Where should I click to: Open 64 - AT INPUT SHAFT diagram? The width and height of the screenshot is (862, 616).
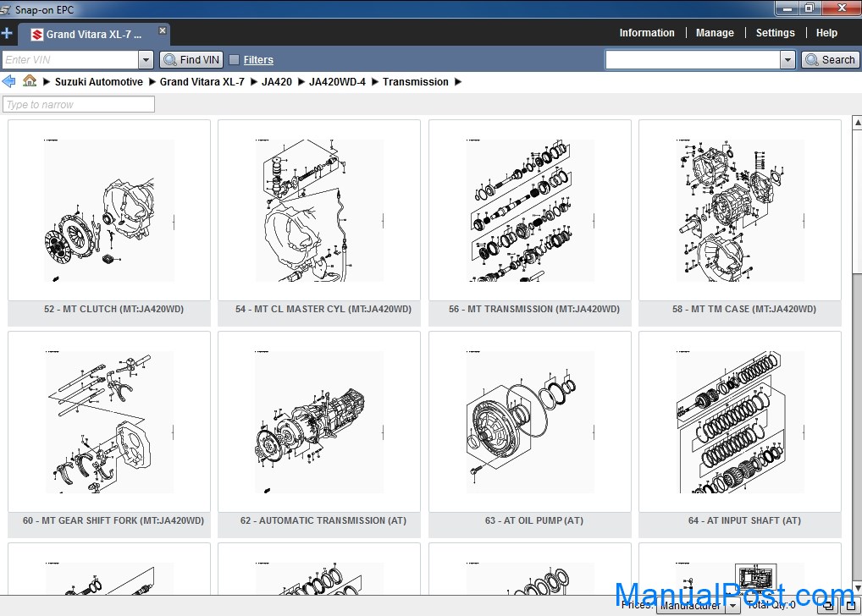pos(740,422)
